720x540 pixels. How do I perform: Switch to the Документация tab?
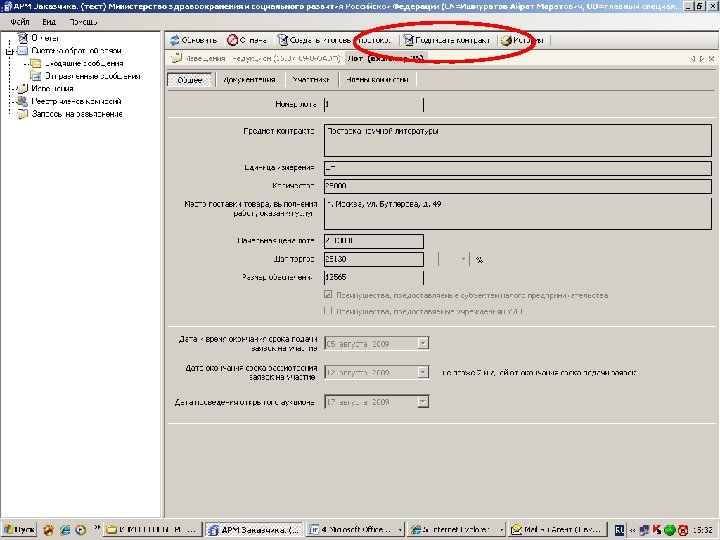pyautogui.click(x=249, y=80)
